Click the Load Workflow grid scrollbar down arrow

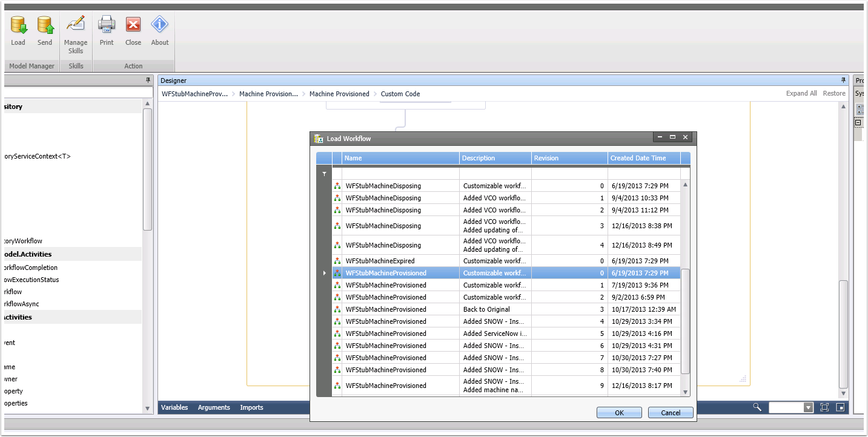tap(686, 392)
